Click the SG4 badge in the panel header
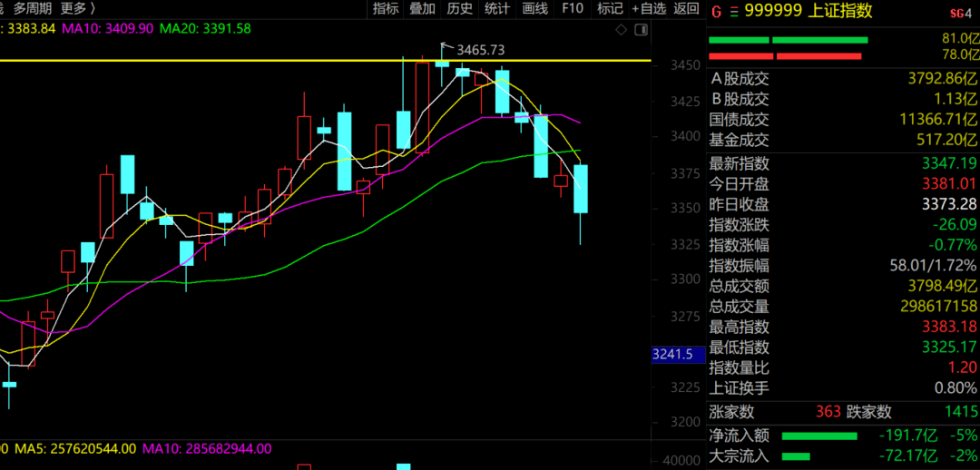980x470 pixels. pos(959,13)
